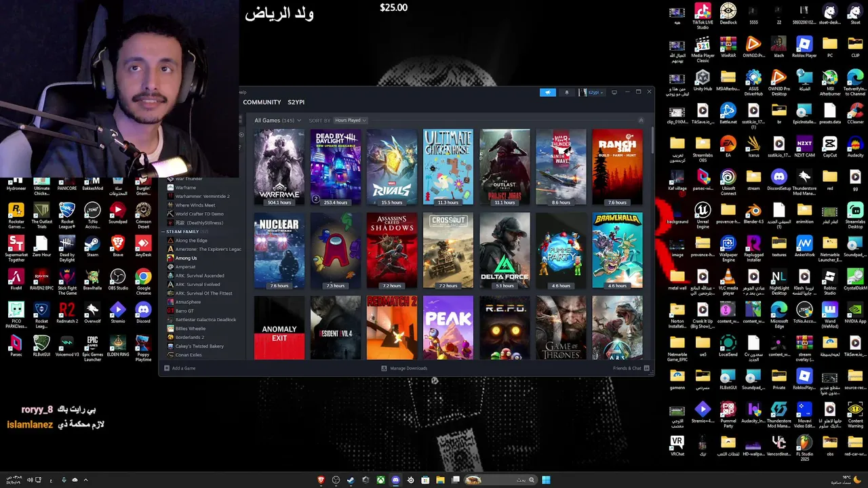This screenshot has width=868, height=488.
Task: Open the Blender 4.5 desktop shortcut
Action: (x=753, y=213)
